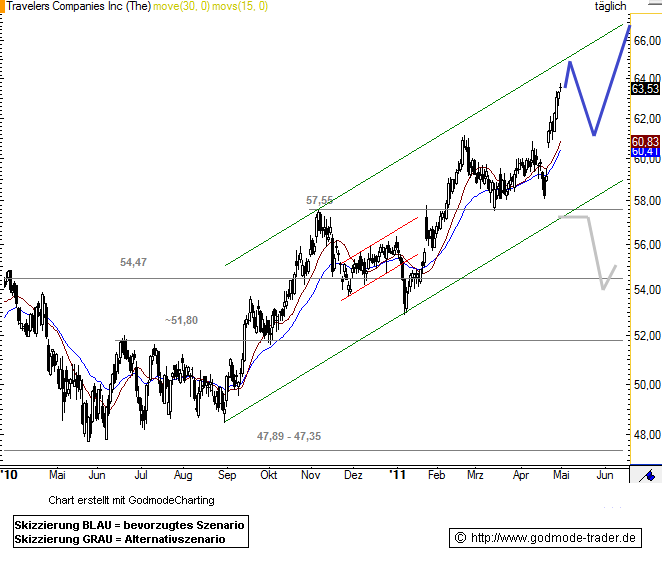Image resolution: width=662 pixels, height=564 pixels.
Task: Click the 66,00 price axis label
Action: pos(647,40)
